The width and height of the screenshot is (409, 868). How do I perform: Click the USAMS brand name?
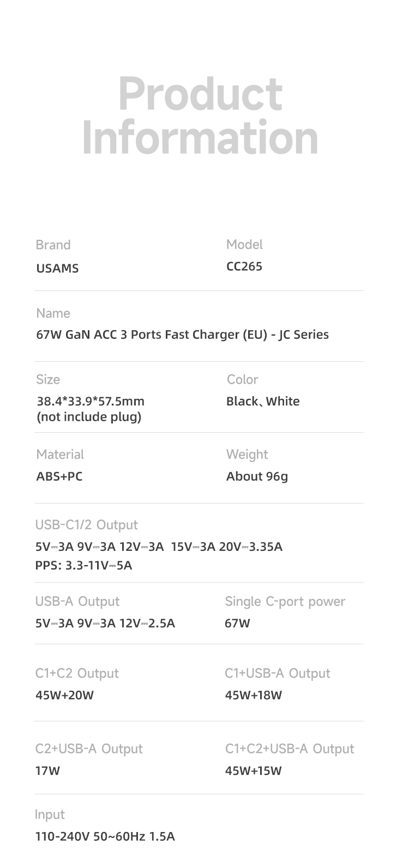pyautogui.click(x=57, y=268)
